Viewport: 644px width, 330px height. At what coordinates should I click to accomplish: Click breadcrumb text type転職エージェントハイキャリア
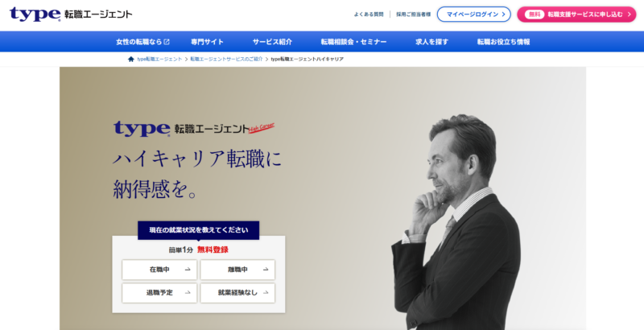pos(308,59)
